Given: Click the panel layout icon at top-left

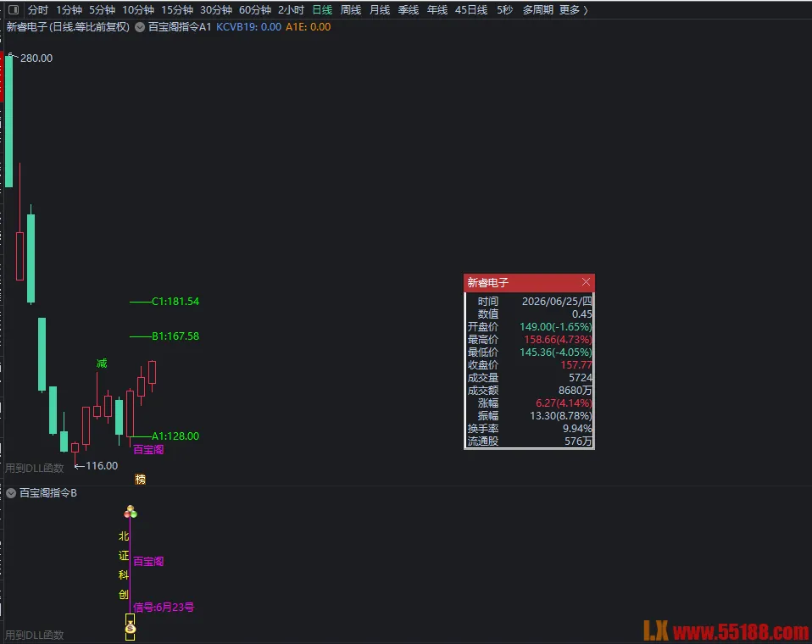Looking at the screenshot, I should (14, 10).
